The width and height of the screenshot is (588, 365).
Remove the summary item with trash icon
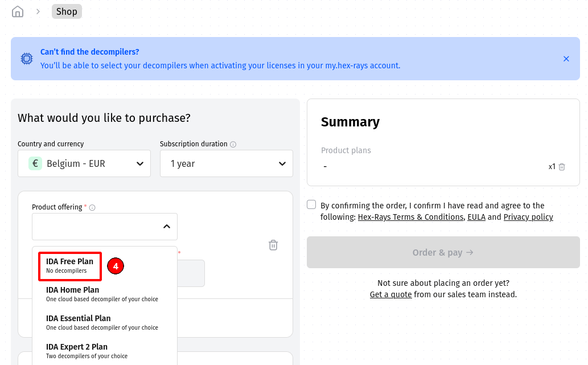click(562, 167)
